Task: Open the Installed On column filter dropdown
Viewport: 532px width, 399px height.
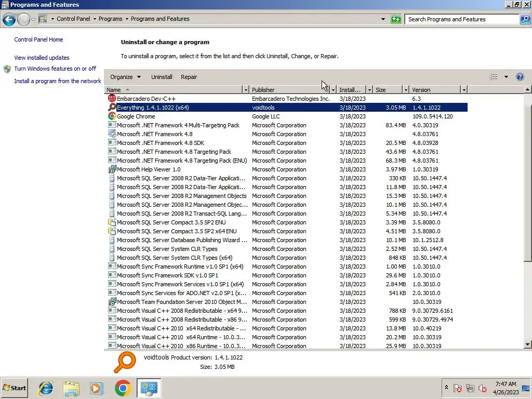Action: coord(369,89)
